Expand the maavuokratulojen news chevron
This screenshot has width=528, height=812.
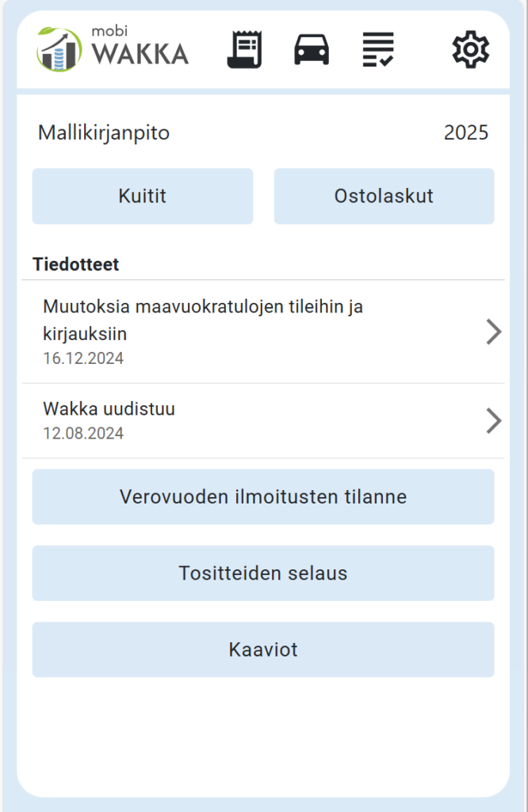pos(493,332)
